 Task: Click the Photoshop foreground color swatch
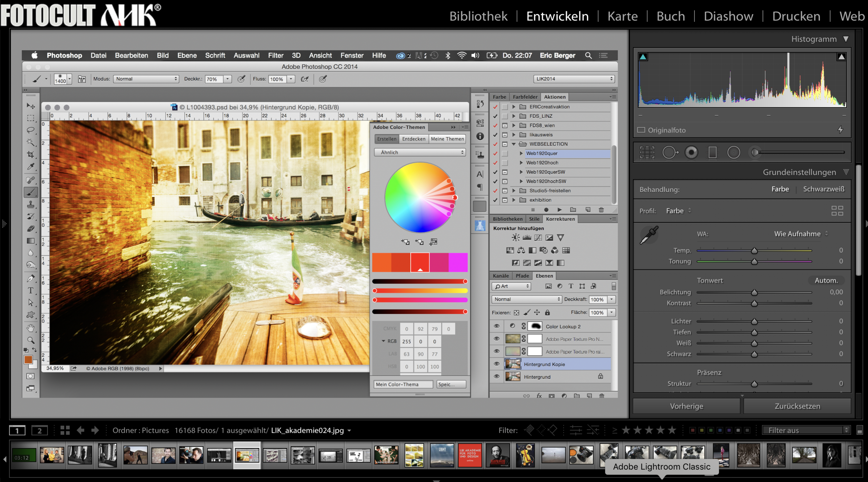click(x=28, y=360)
